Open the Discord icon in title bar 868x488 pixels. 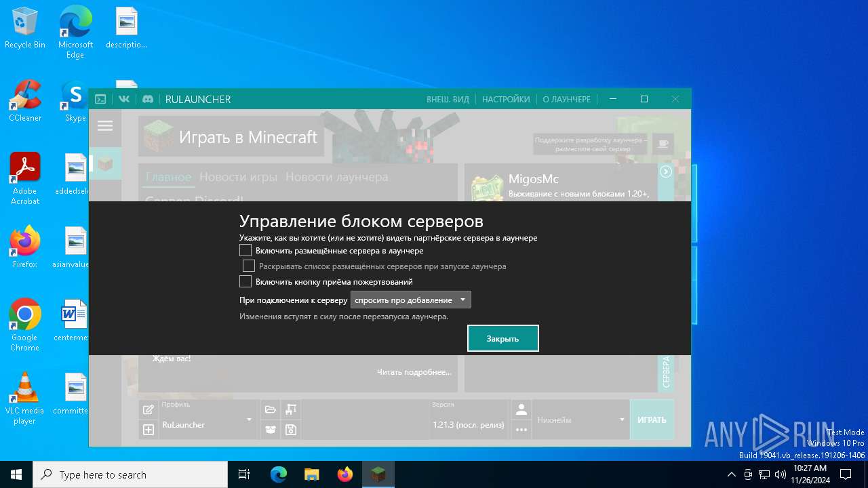pos(147,99)
